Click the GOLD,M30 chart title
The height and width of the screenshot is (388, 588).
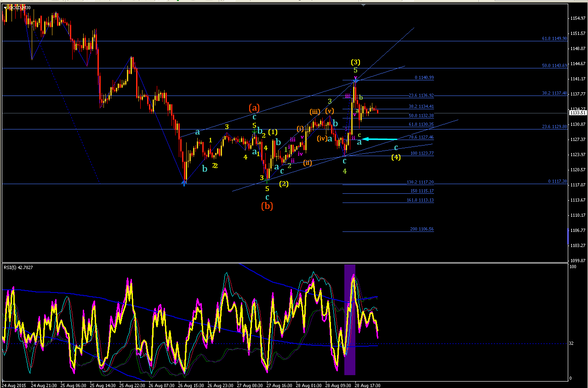click(20, 8)
